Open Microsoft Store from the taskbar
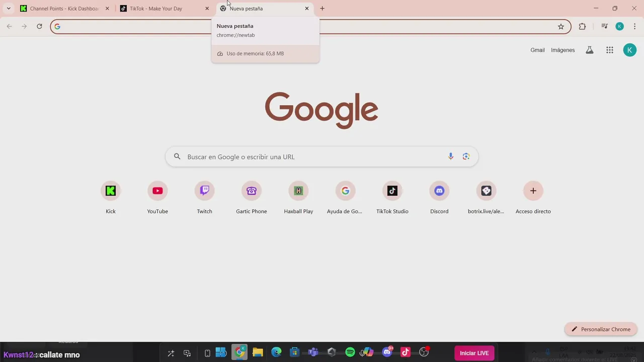644x362 pixels. pos(295,352)
